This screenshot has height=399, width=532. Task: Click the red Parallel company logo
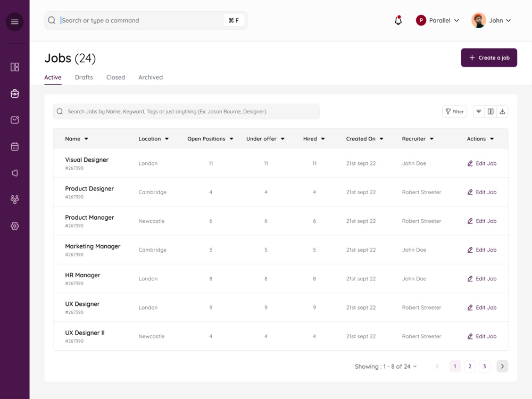click(421, 20)
